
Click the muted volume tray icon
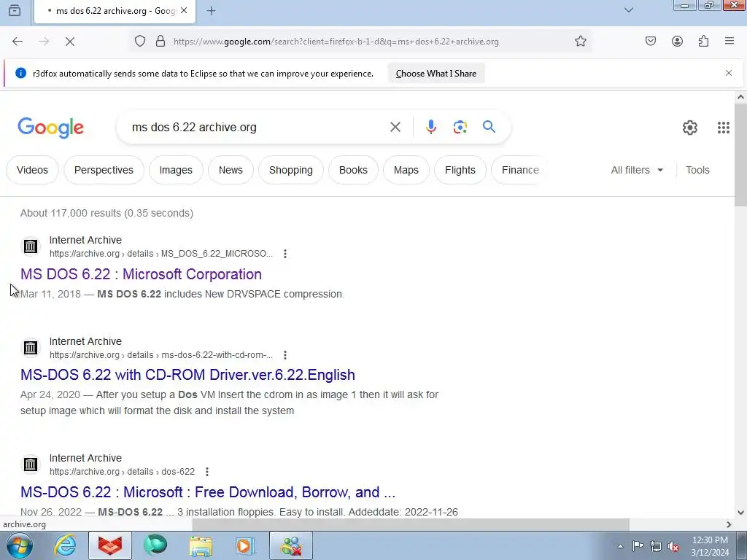coord(673,546)
